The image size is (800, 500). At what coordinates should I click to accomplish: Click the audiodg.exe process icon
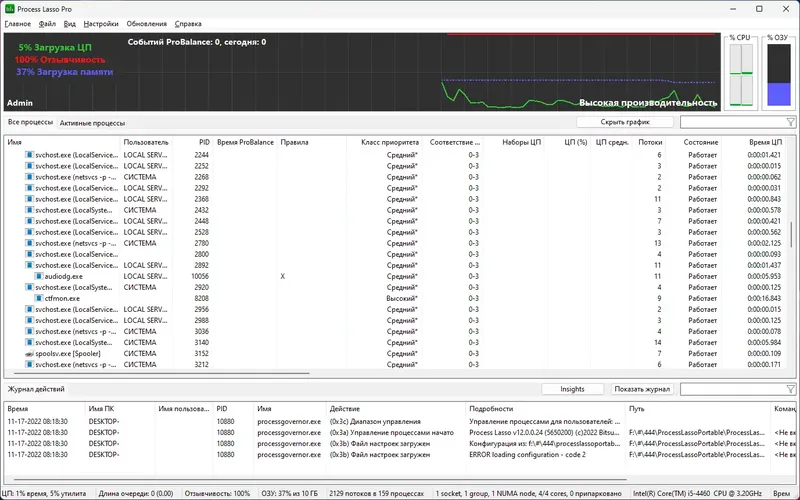[x=39, y=276]
